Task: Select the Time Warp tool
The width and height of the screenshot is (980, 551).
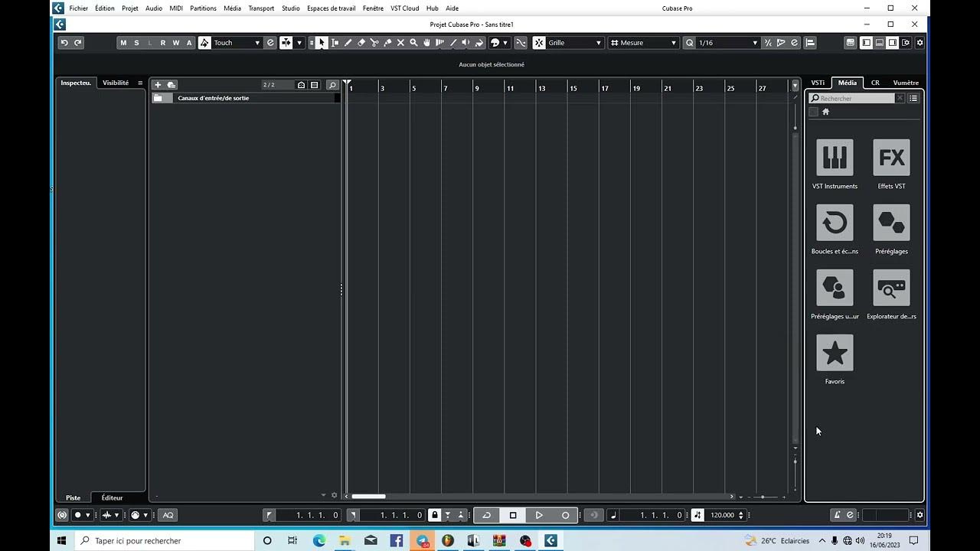Action: 439,43
